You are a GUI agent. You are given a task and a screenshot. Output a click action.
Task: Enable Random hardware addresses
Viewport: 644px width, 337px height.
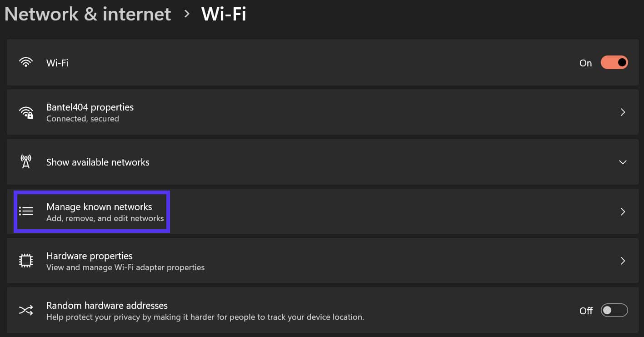coord(614,310)
